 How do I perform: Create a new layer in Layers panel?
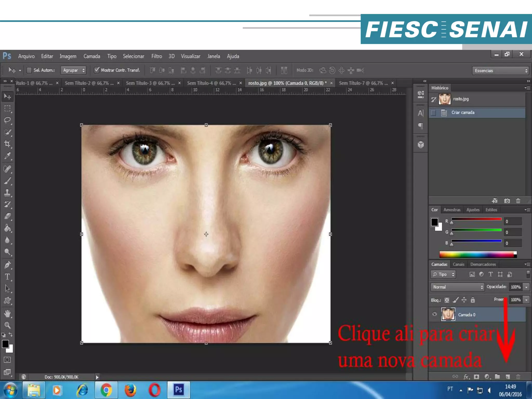(x=508, y=377)
